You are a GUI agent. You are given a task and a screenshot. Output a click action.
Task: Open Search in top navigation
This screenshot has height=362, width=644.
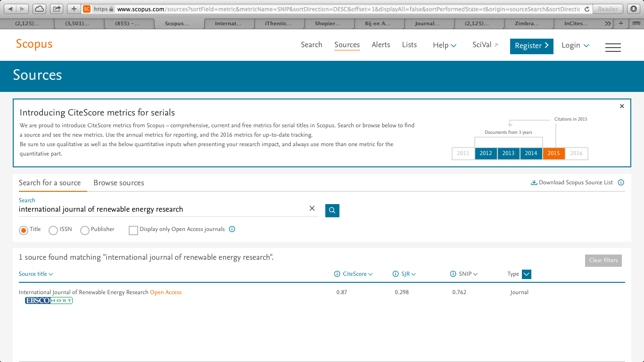click(x=312, y=45)
